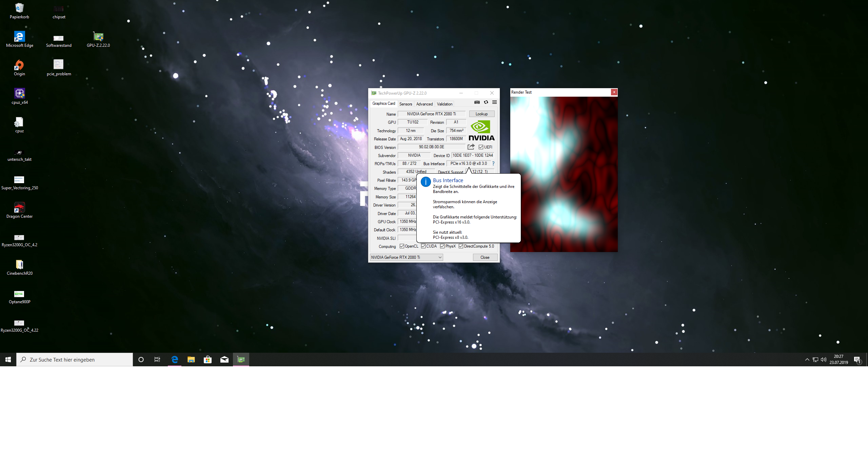Open the GPU-Z hamburger menu
Image resolution: width=868 pixels, height=464 pixels.
coord(494,102)
